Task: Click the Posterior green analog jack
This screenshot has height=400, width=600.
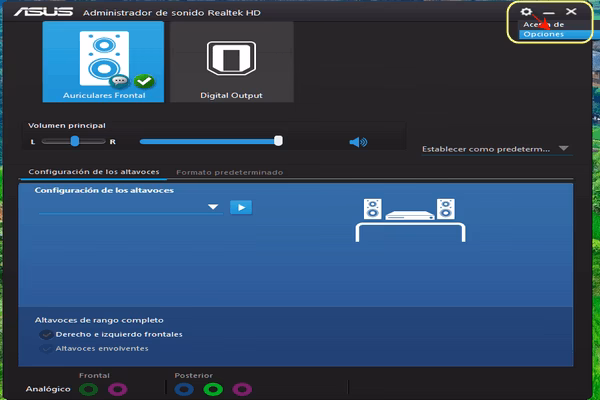Action: 213,390
